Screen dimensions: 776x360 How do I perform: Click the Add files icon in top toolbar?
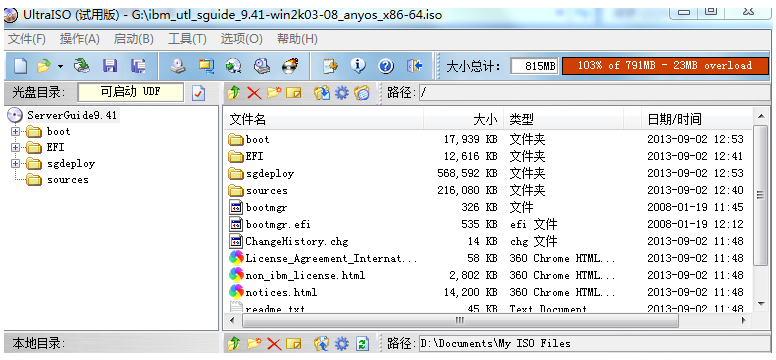click(x=330, y=65)
